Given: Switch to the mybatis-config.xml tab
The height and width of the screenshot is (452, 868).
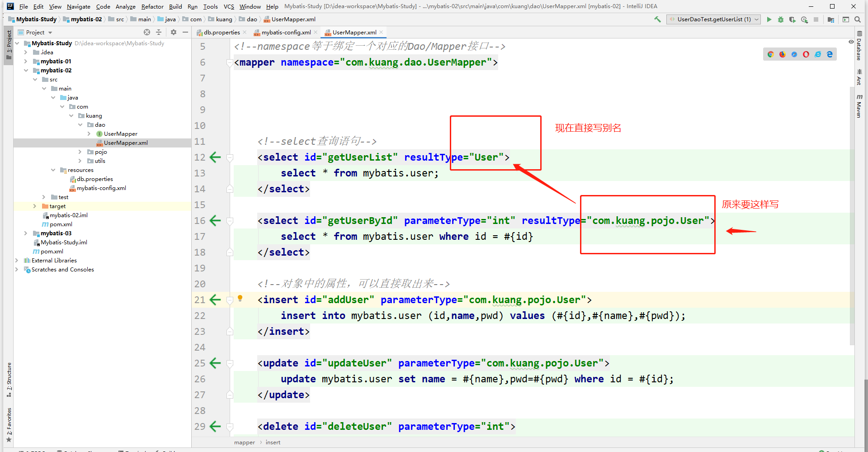Looking at the screenshot, I should [x=286, y=32].
